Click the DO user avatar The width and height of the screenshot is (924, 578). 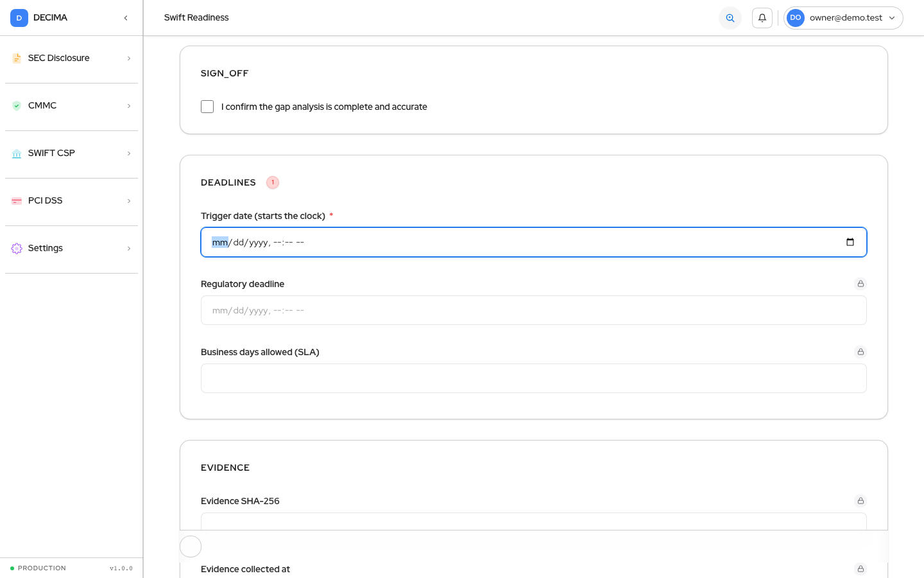click(796, 18)
